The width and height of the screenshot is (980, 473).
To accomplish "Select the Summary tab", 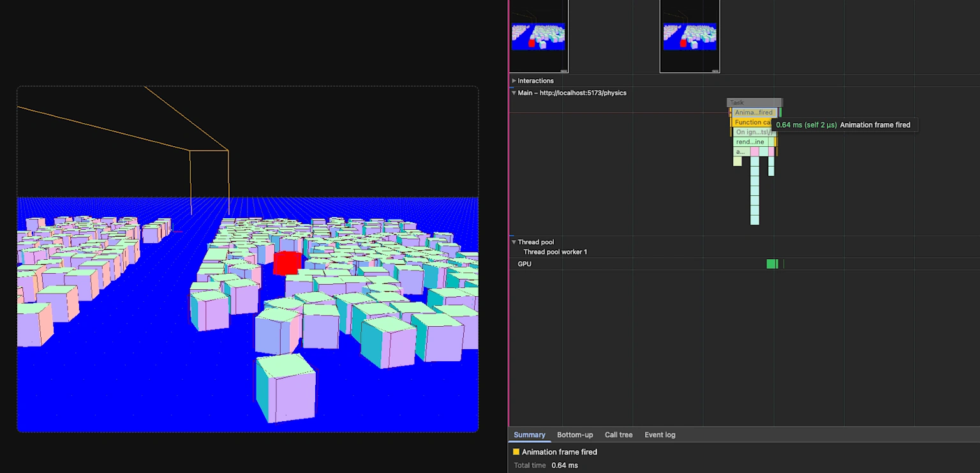I will [530, 435].
